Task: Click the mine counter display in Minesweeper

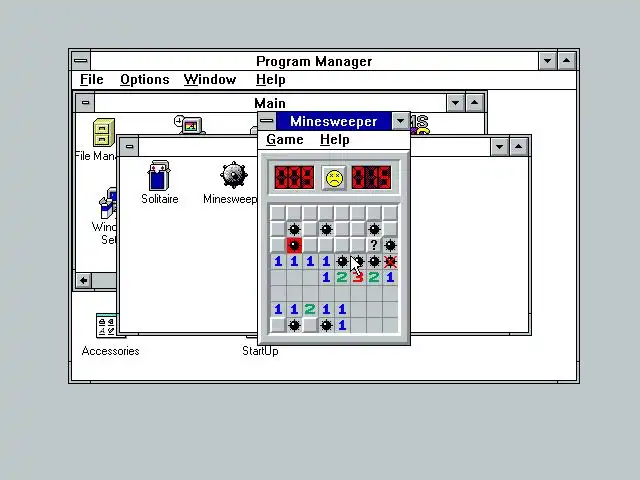Action: point(294,178)
